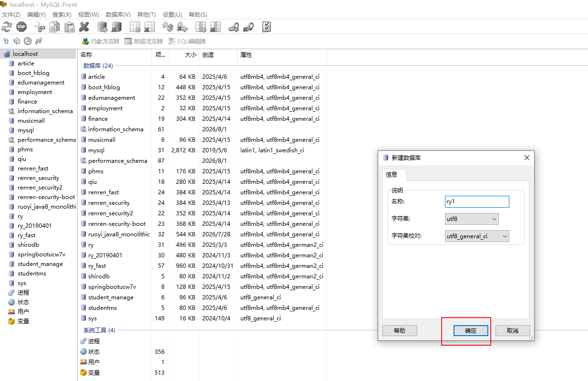Open the 其他(T) menu
Viewport: 588px width, 381px height.
point(146,15)
